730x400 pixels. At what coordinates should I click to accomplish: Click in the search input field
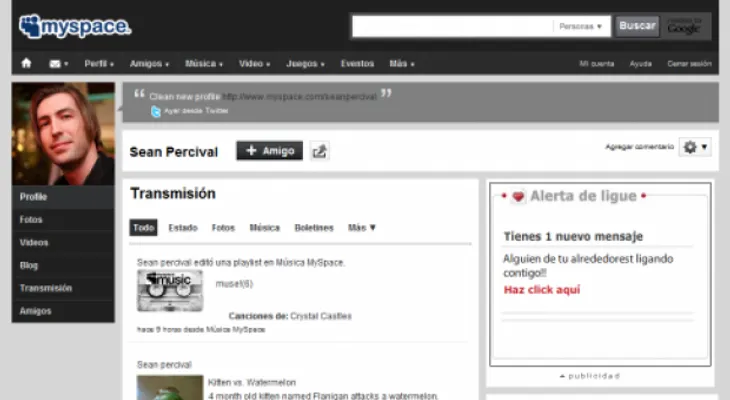click(453, 27)
